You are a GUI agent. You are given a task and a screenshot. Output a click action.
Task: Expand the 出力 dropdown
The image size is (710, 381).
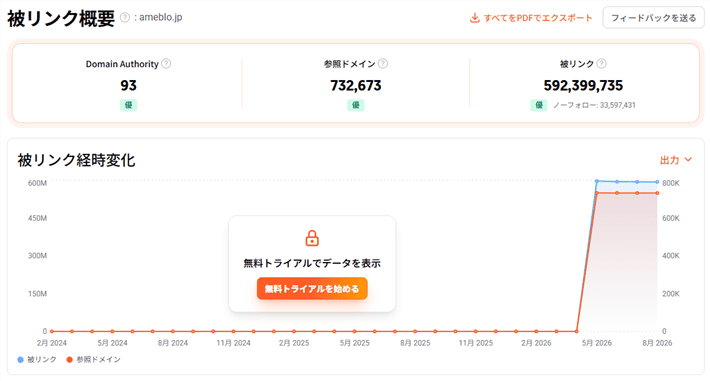676,160
